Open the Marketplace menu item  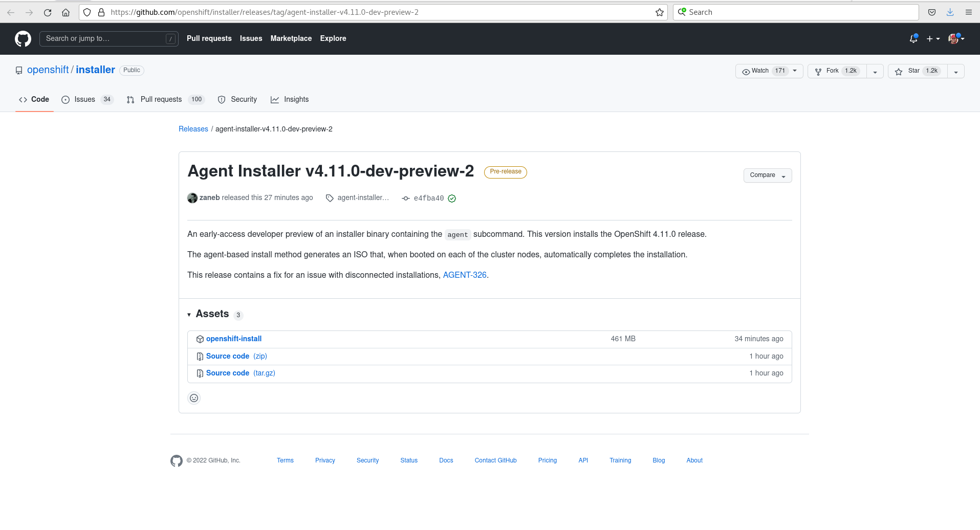[x=291, y=38]
